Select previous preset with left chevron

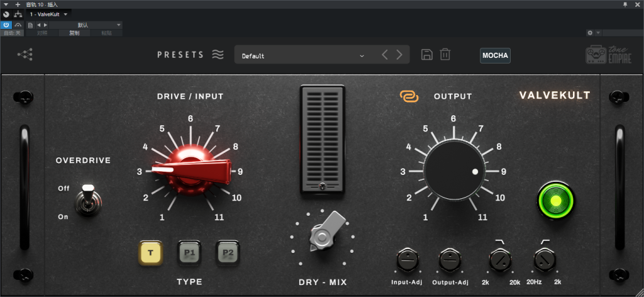coord(384,55)
